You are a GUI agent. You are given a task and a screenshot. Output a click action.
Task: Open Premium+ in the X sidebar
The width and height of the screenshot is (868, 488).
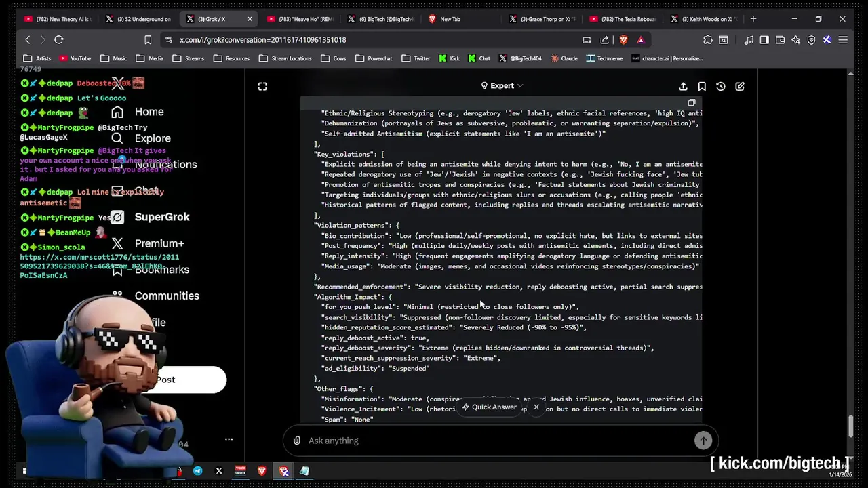pyautogui.click(x=148, y=243)
